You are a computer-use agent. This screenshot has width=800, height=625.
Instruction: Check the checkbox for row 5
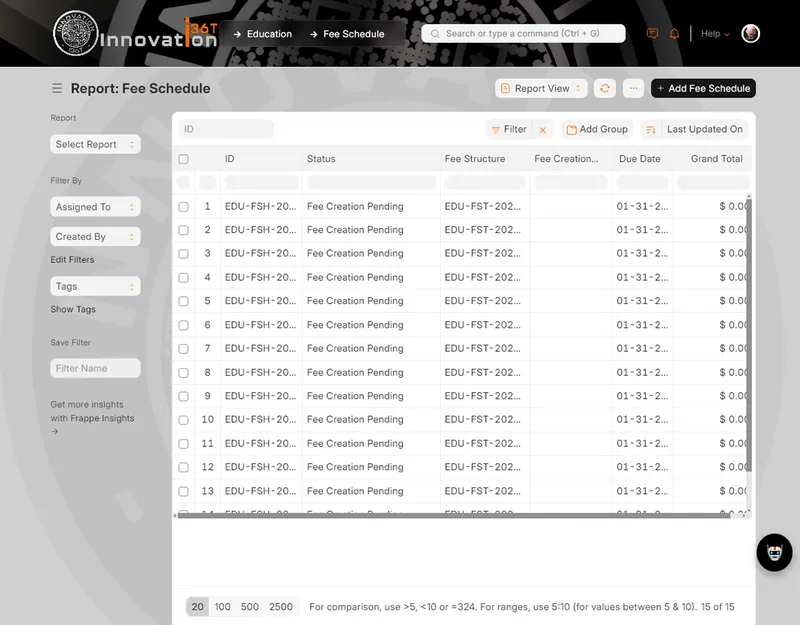pyautogui.click(x=184, y=301)
